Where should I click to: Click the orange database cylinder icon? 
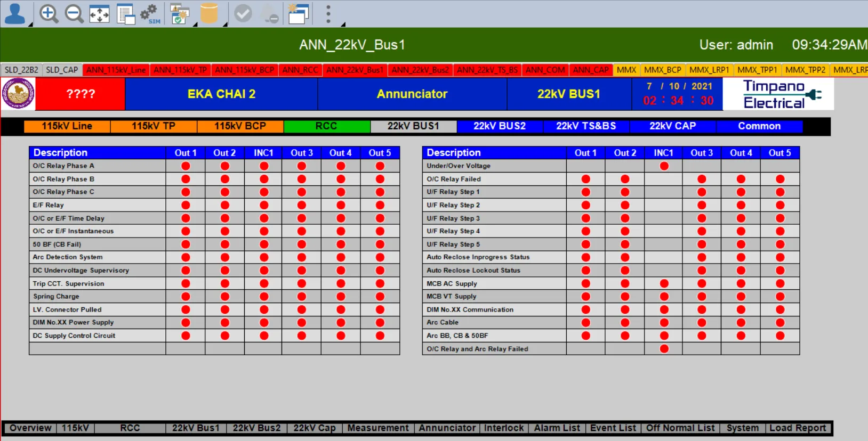(x=209, y=14)
